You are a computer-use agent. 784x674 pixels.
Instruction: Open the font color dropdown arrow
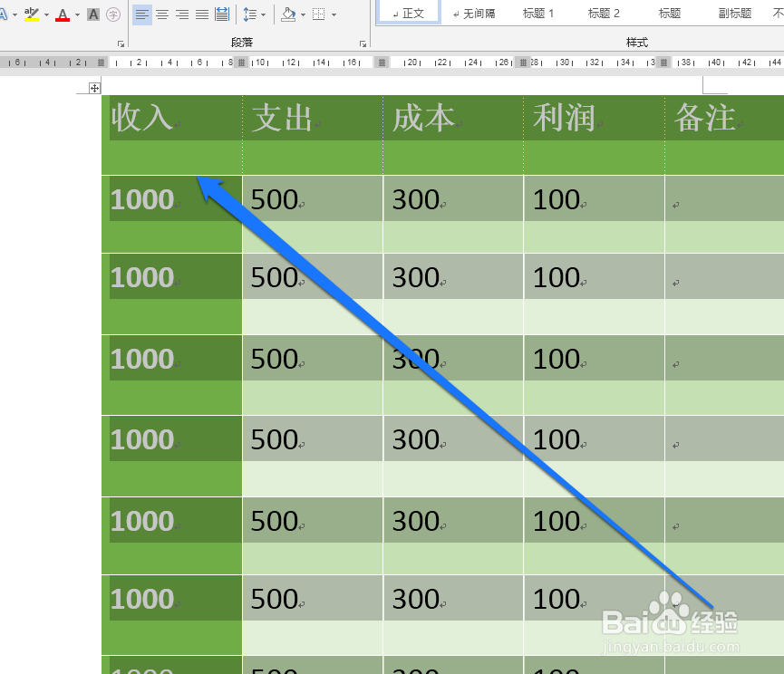tap(77, 13)
